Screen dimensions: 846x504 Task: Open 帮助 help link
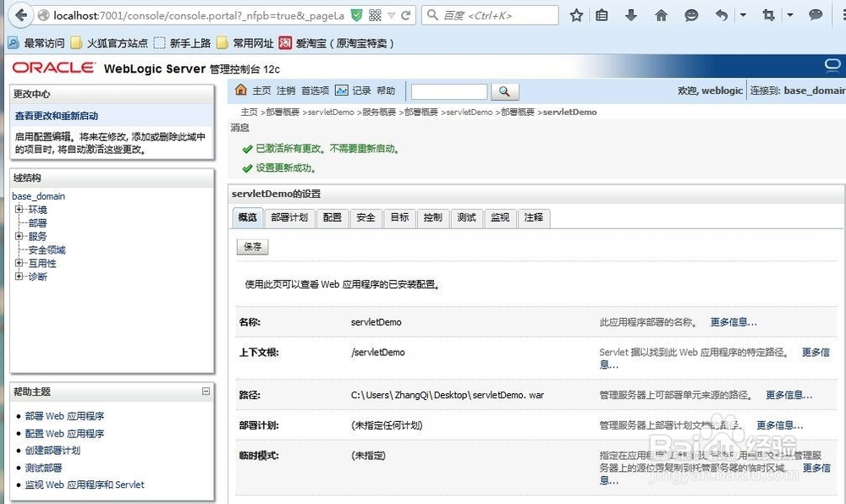(x=386, y=90)
